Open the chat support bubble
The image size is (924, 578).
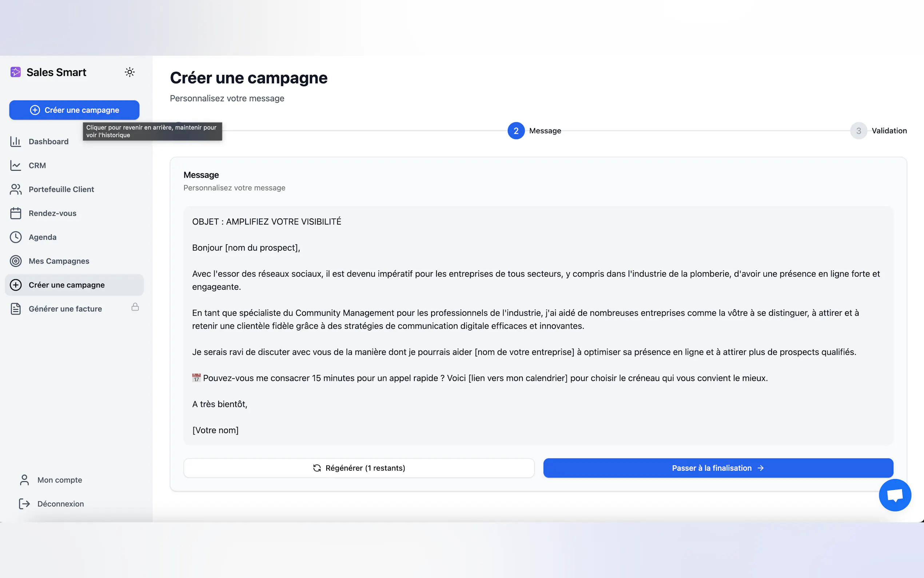895,495
